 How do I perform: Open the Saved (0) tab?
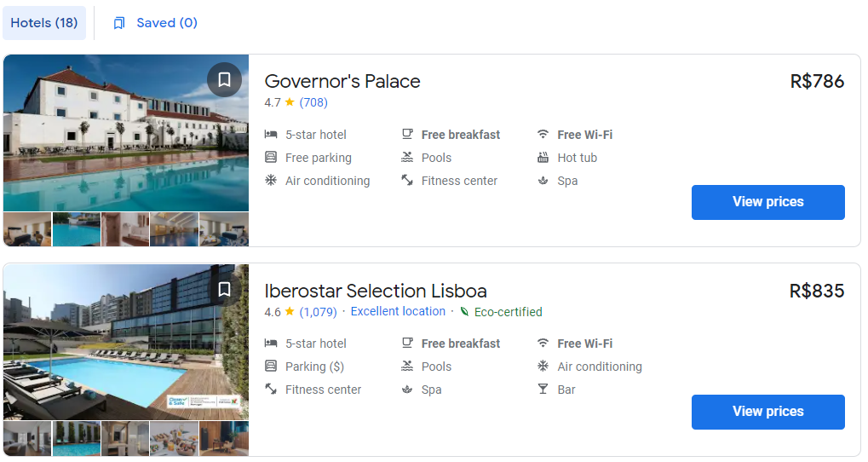coord(156,23)
